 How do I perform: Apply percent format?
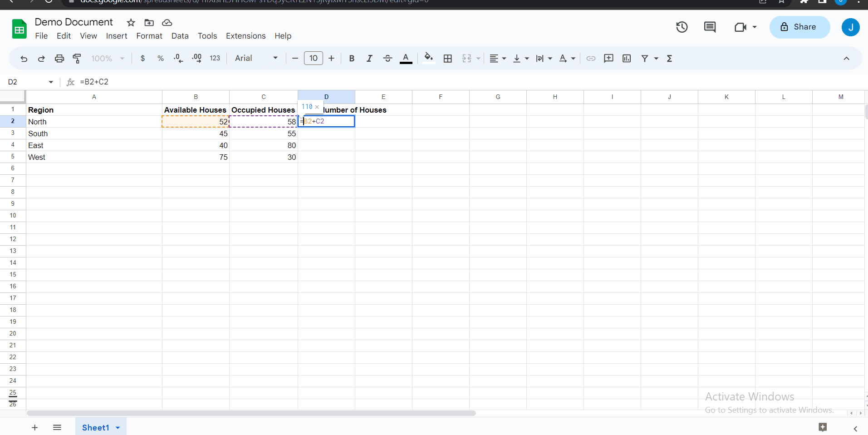(x=161, y=58)
